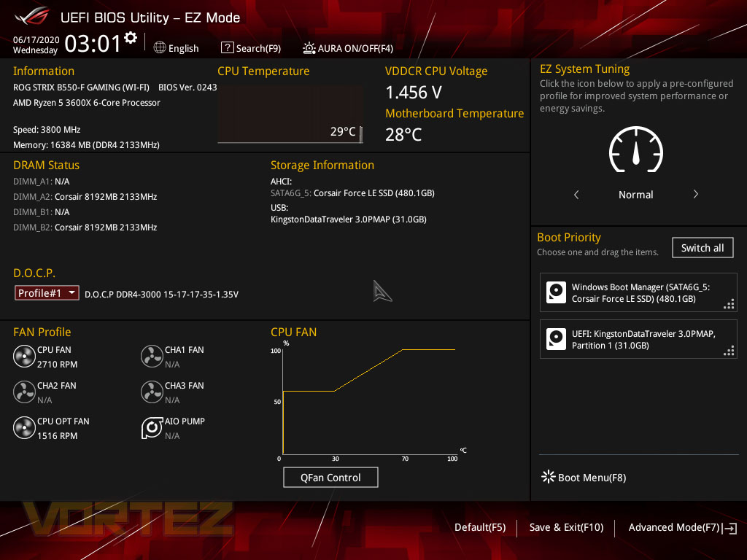The height and width of the screenshot is (560, 747).
Task: Click the Search(F9) question mark icon
Action: tap(228, 47)
